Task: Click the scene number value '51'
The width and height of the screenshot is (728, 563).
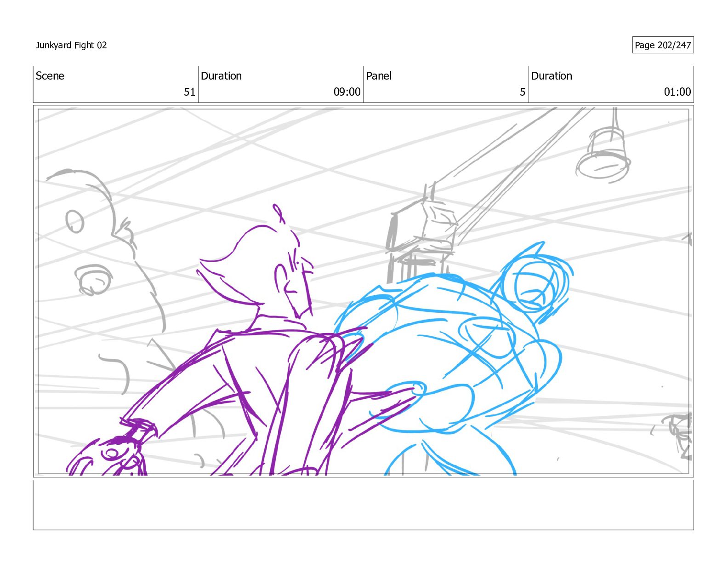Action: (x=190, y=92)
